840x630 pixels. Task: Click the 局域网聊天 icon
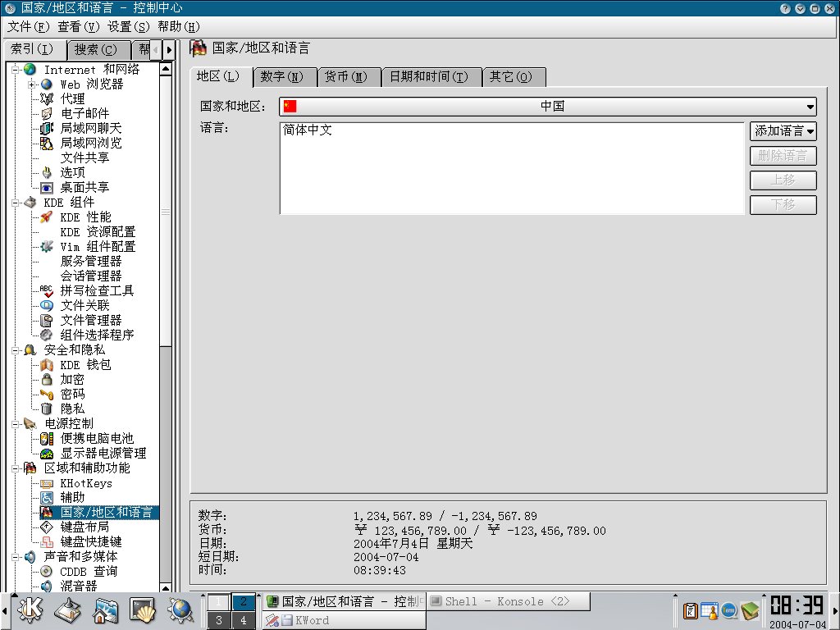coord(47,129)
